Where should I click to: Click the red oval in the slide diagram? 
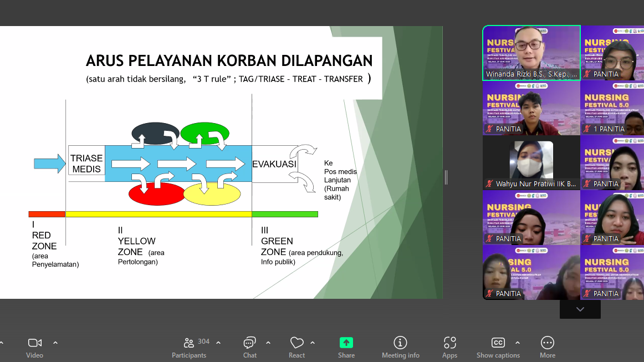click(156, 194)
